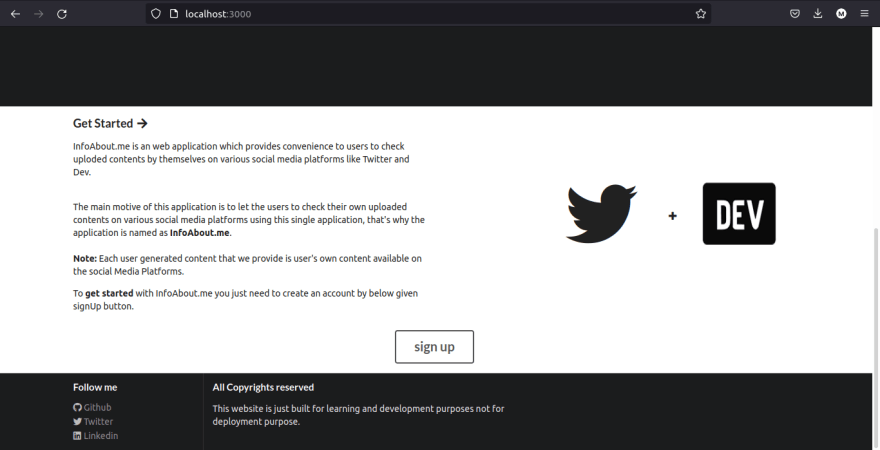880x450 pixels.
Task: Click the browser forward arrow
Action: tap(39, 14)
